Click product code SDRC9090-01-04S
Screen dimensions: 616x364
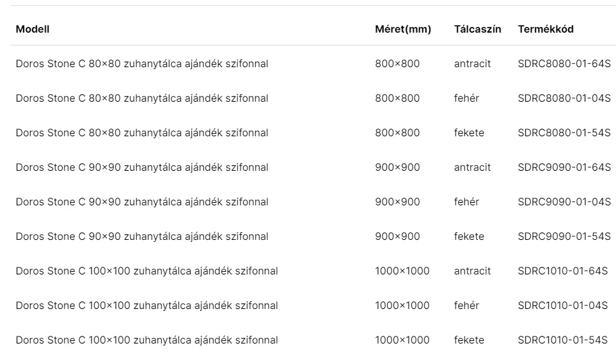(x=564, y=202)
